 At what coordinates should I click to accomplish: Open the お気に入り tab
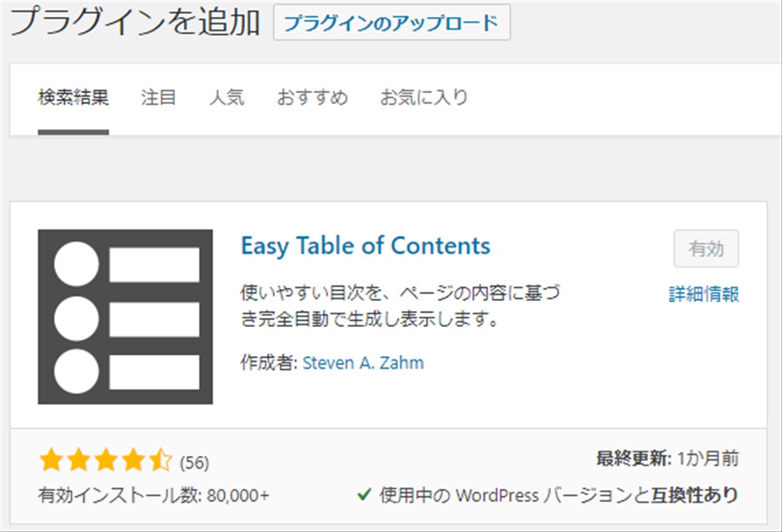pos(424,98)
